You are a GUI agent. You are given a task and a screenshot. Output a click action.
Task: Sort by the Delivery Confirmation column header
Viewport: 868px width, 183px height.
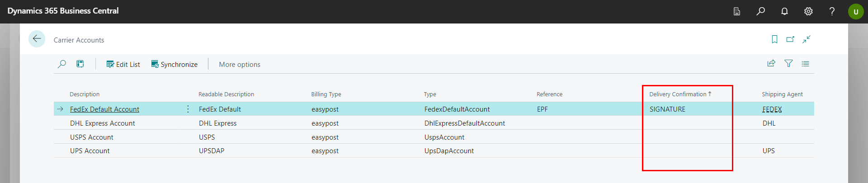coord(678,94)
